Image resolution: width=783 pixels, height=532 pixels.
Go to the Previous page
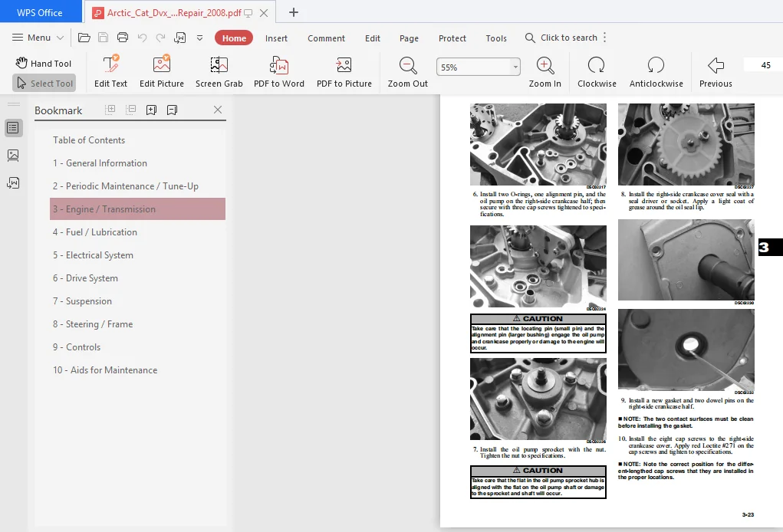pyautogui.click(x=716, y=72)
